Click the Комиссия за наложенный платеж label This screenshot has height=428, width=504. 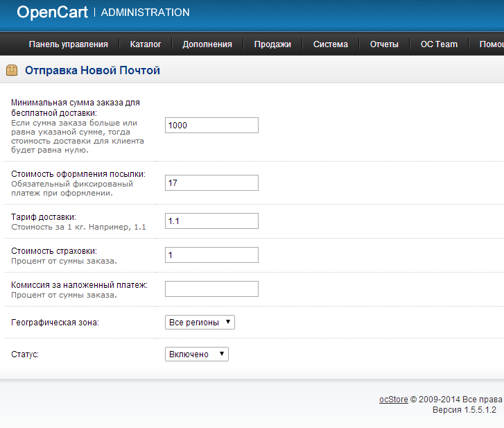point(80,285)
